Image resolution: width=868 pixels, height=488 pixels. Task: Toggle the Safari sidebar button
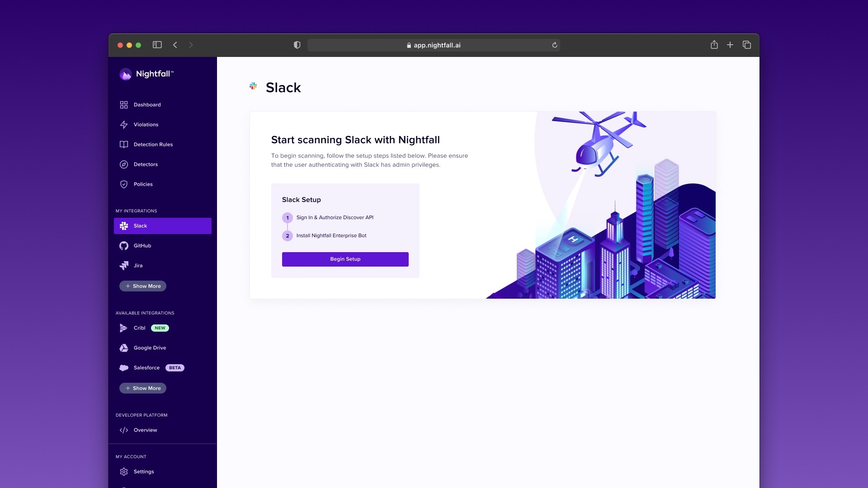[157, 45]
